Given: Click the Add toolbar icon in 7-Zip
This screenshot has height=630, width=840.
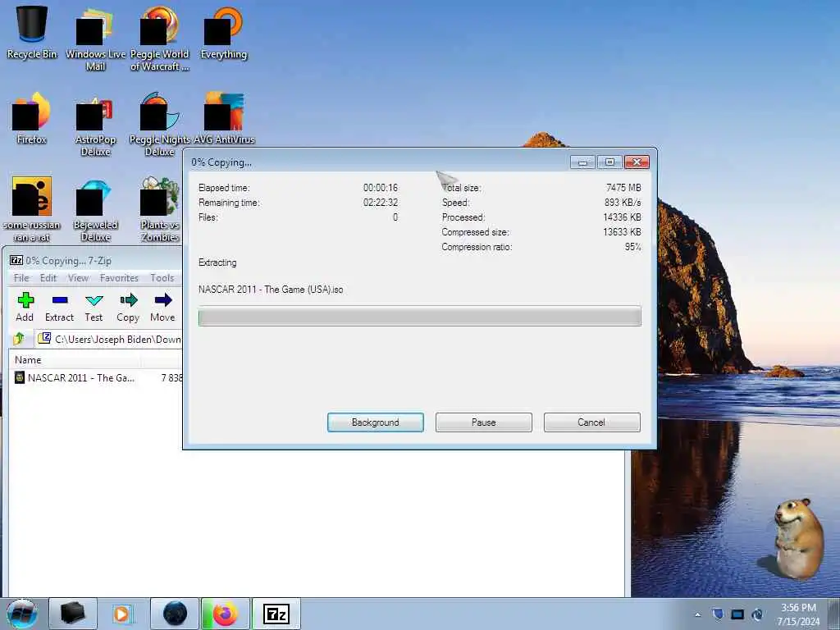Looking at the screenshot, I should [25, 307].
